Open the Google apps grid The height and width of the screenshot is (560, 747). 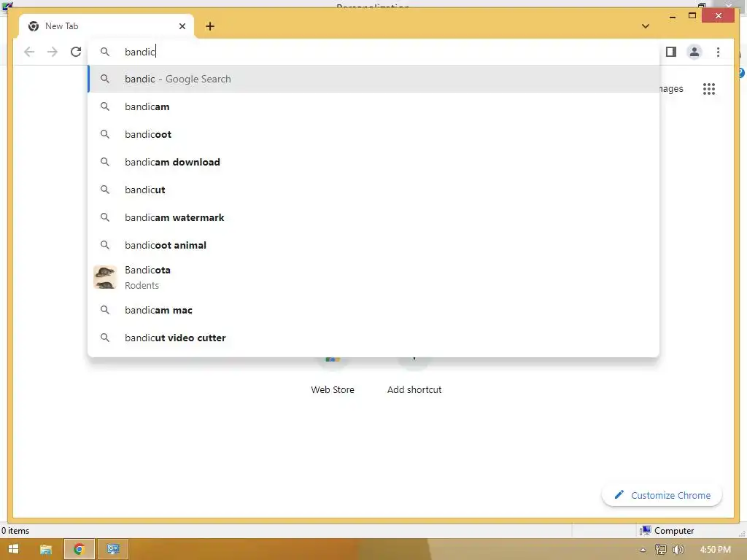point(709,89)
